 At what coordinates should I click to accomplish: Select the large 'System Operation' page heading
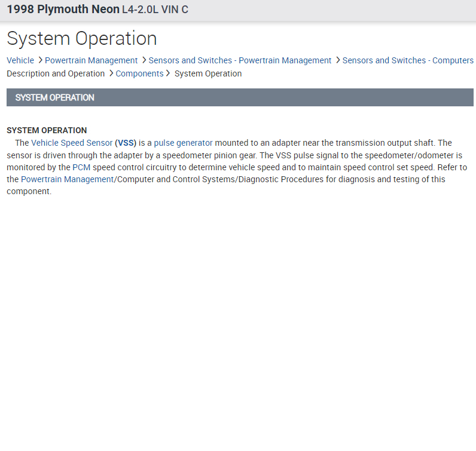pos(82,38)
